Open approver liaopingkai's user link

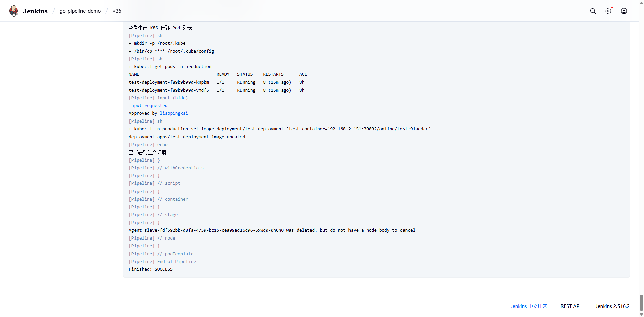[174, 113]
